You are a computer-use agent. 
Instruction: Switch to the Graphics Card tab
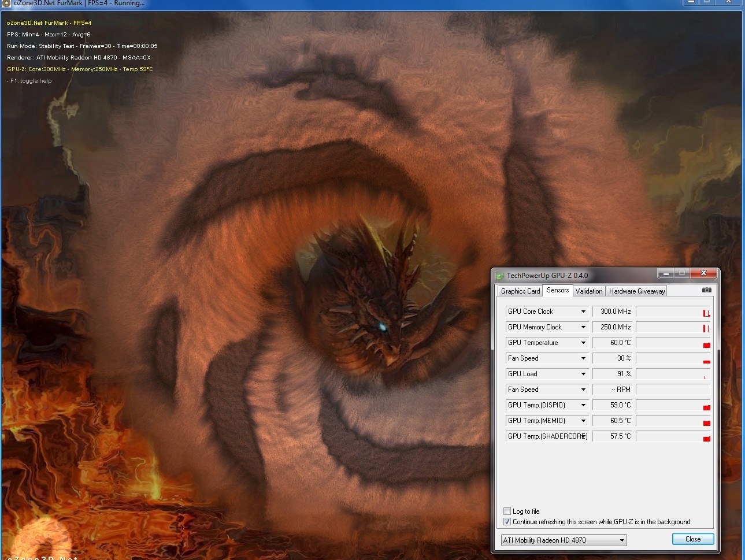520,291
